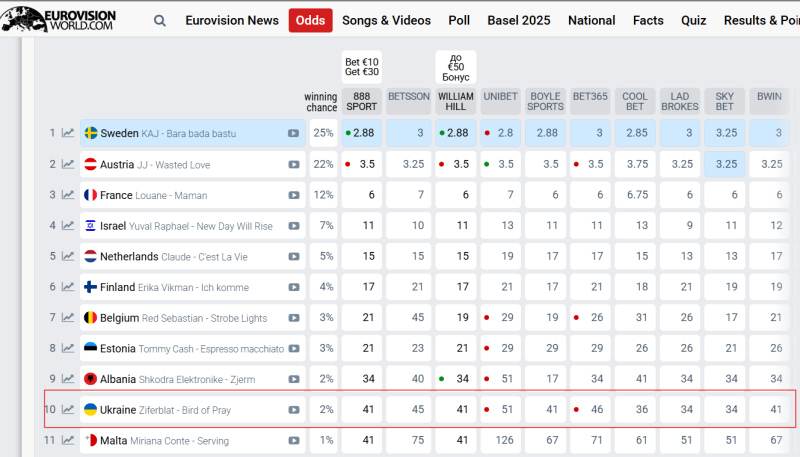Open Belgium's odds history chart icon
Image resolution: width=800 pixels, height=457 pixels.
[68, 317]
